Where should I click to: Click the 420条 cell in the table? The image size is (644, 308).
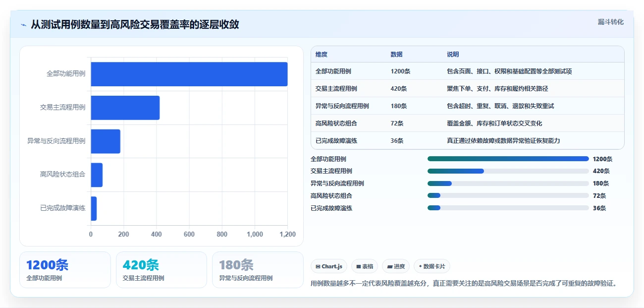[x=399, y=89]
